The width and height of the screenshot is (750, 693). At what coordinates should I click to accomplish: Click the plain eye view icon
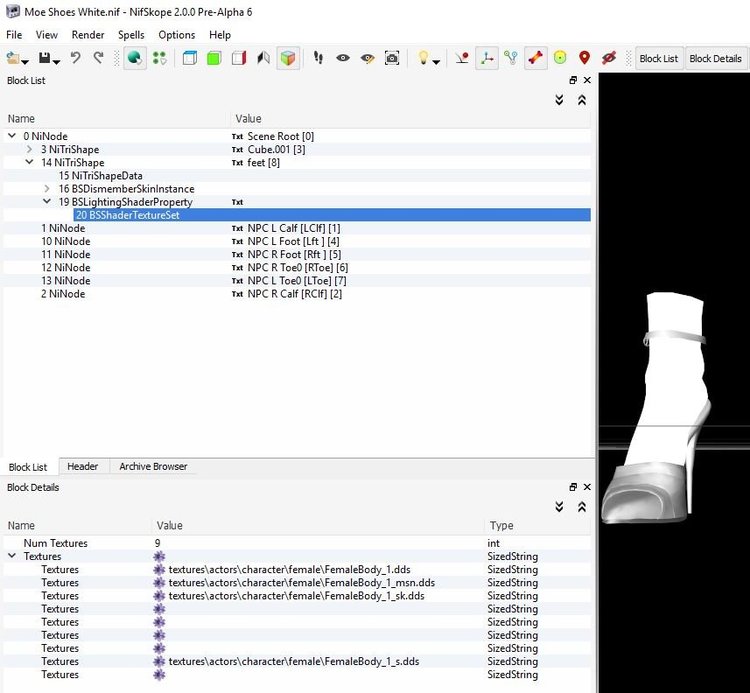[x=342, y=58]
